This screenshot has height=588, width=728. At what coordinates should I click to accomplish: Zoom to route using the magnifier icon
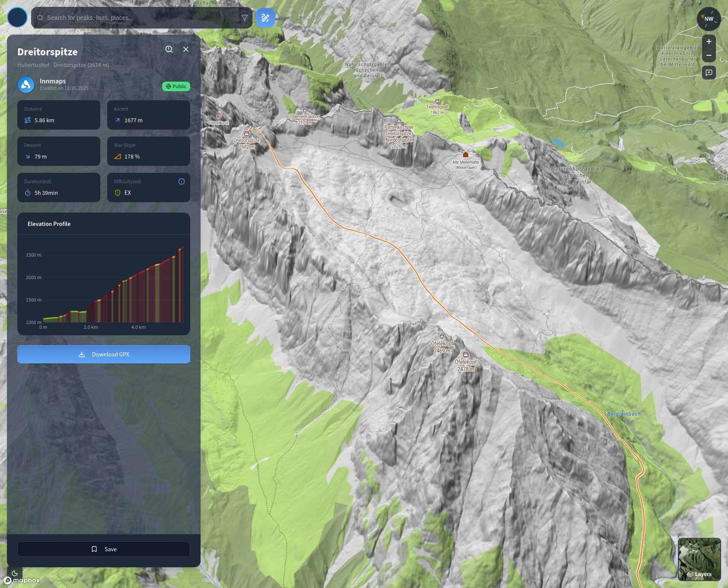point(169,49)
